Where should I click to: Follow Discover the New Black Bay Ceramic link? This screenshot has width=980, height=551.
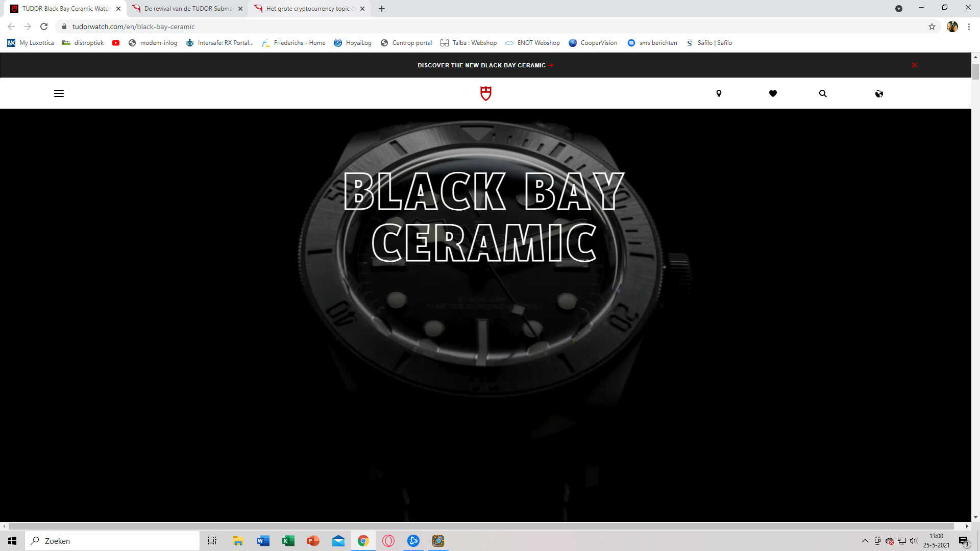485,65
